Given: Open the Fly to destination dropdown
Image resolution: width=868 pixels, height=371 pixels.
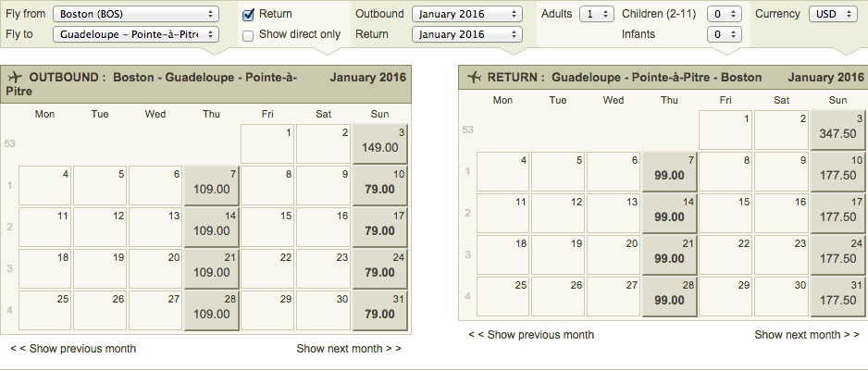Looking at the screenshot, I should (x=136, y=34).
